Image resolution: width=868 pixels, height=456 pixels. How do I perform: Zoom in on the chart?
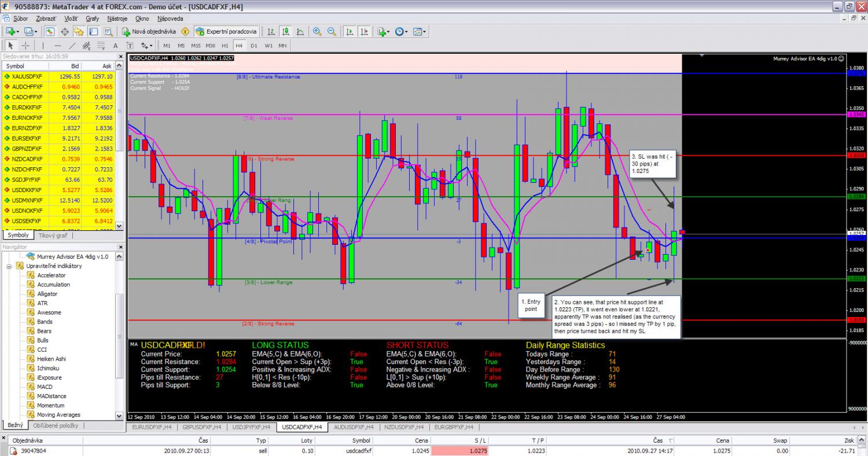click(317, 31)
